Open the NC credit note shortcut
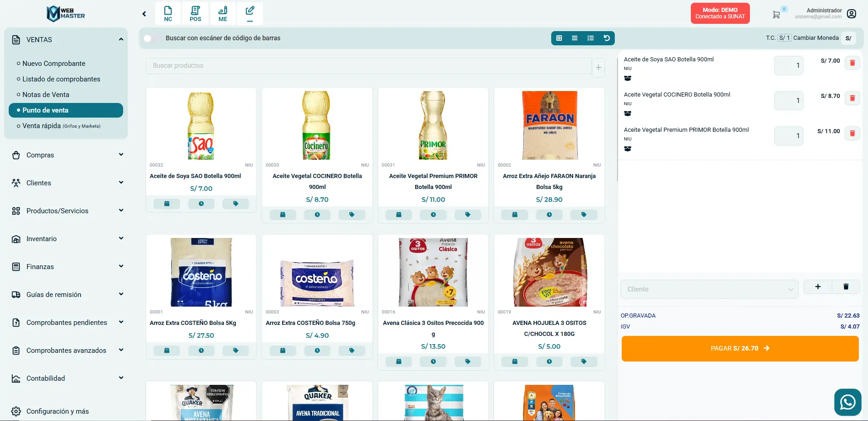 168,13
